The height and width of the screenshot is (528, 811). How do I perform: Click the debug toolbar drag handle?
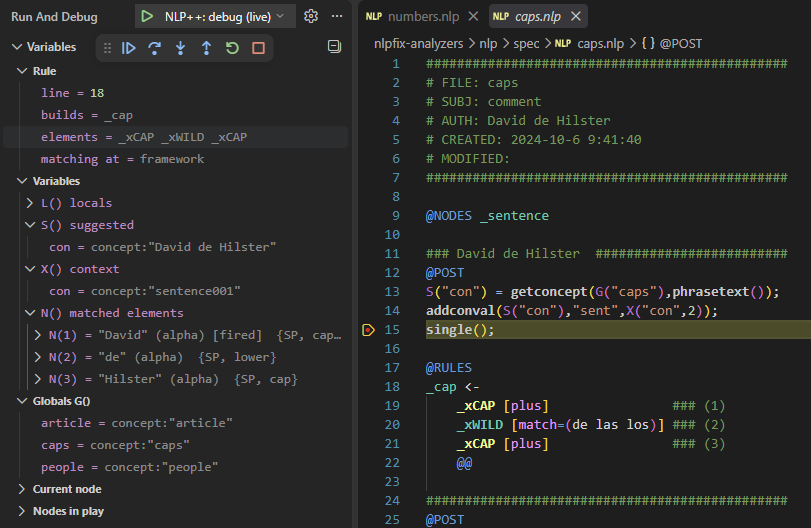[x=107, y=48]
